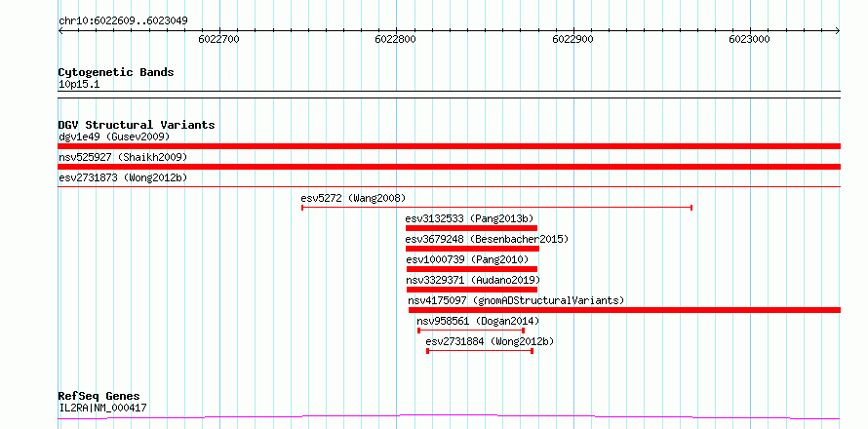Image resolution: width=868 pixels, height=429 pixels.
Task: Click the red bar under nsv525927
Action: pyautogui.click(x=449, y=167)
